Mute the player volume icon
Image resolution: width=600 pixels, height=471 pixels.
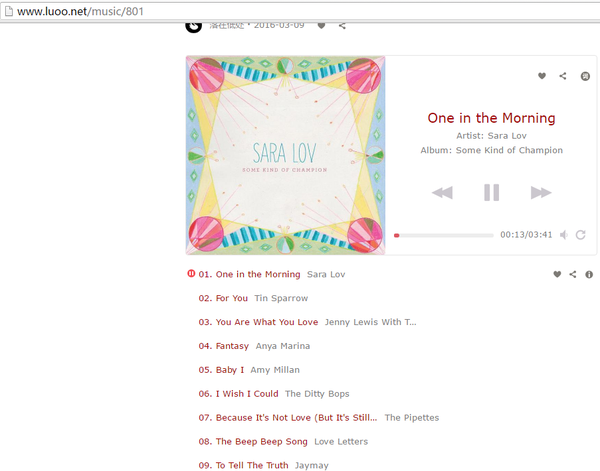tap(564, 235)
